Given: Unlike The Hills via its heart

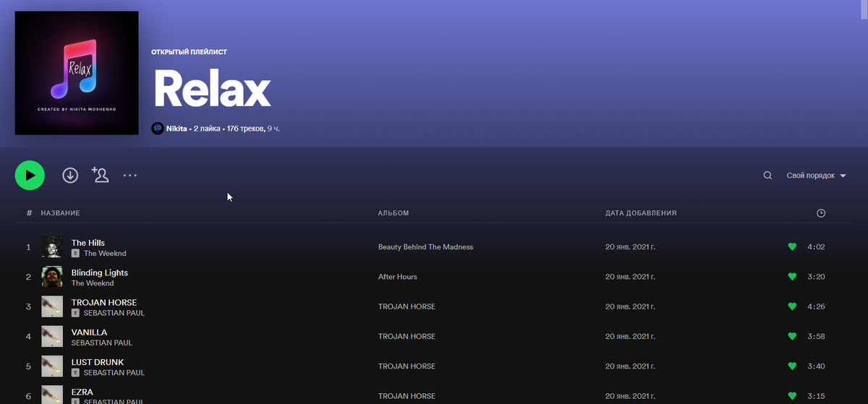Looking at the screenshot, I should coord(792,247).
